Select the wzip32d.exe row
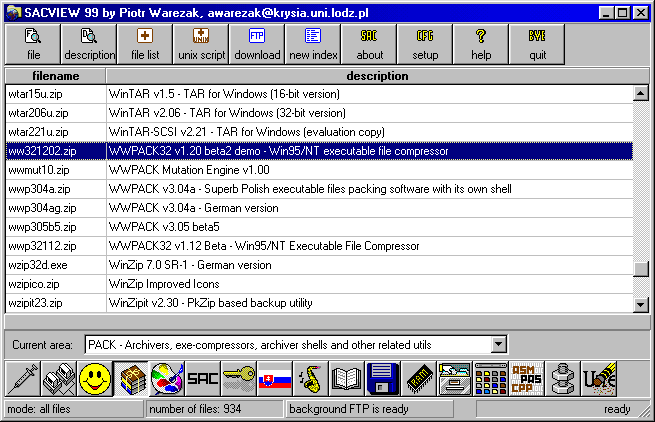Image resolution: width=655 pixels, height=422 pixels. click(x=320, y=265)
